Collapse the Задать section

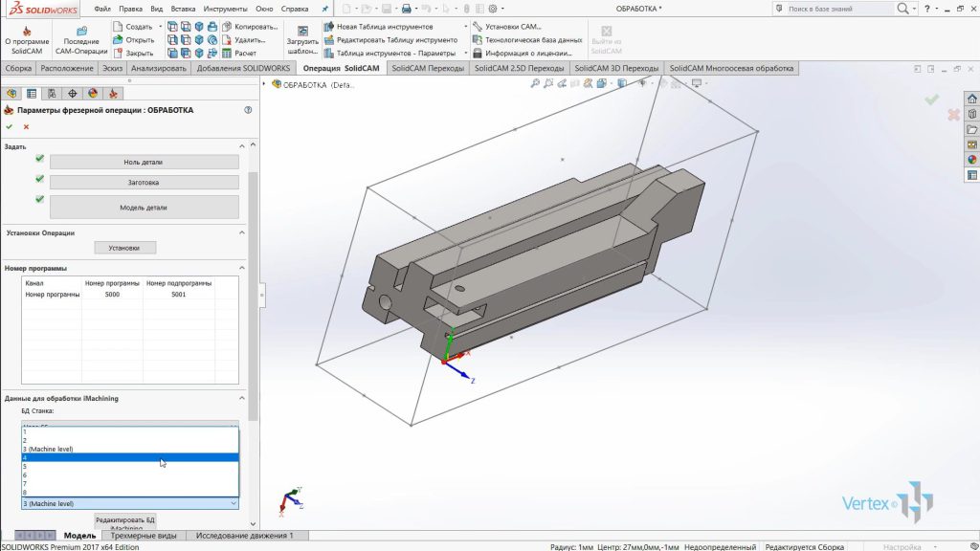242,146
